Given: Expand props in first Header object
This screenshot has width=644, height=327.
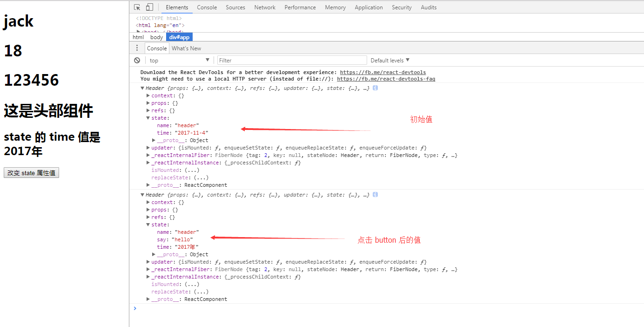Looking at the screenshot, I should pos(148,103).
